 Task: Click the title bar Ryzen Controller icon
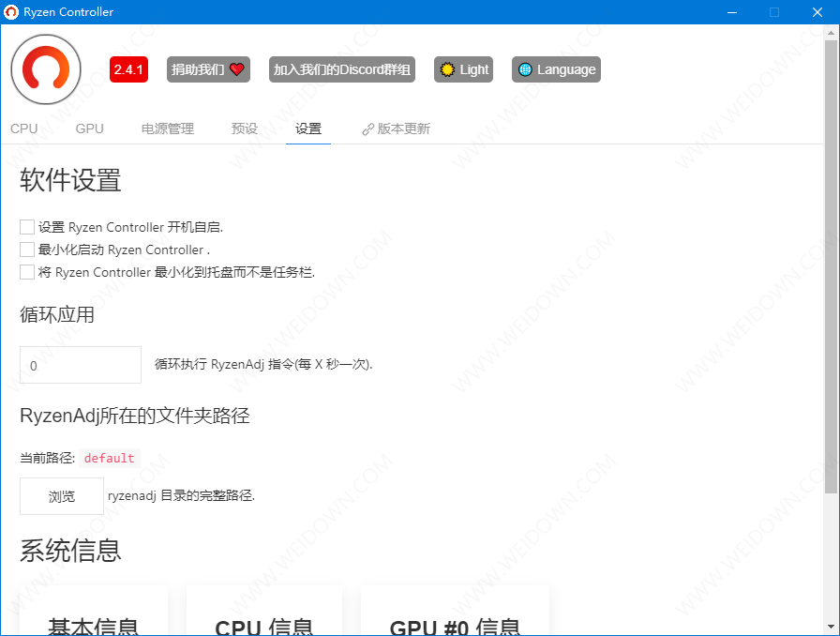[x=11, y=12]
